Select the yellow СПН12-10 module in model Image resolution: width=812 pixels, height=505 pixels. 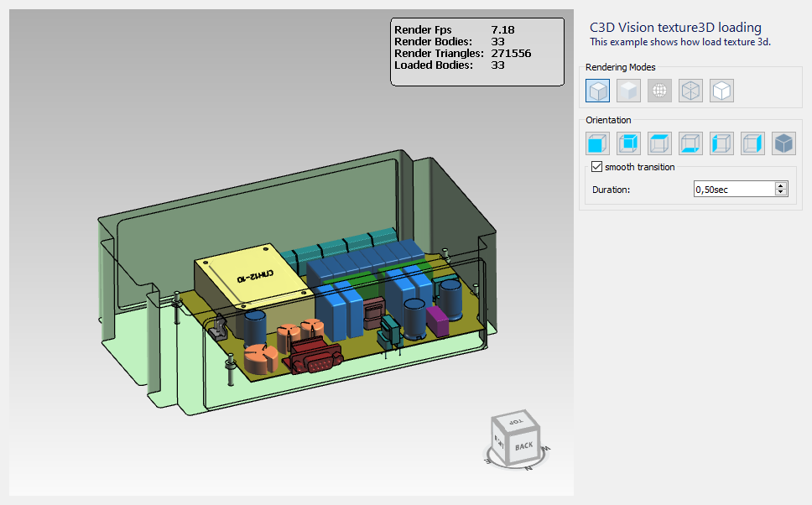[x=252, y=275]
